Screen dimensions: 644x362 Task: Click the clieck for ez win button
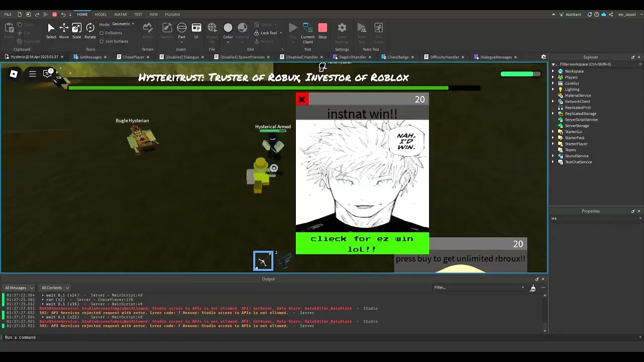[362, 243]
